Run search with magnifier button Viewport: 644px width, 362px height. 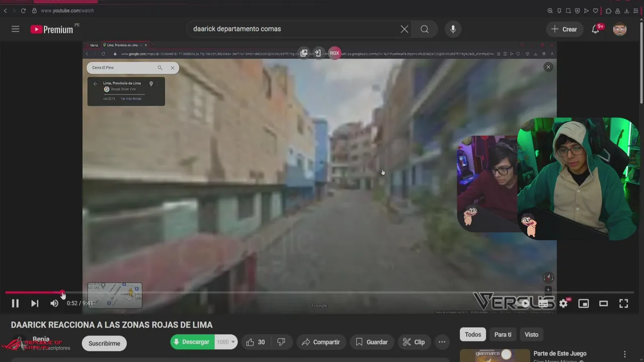pos(425,29)
